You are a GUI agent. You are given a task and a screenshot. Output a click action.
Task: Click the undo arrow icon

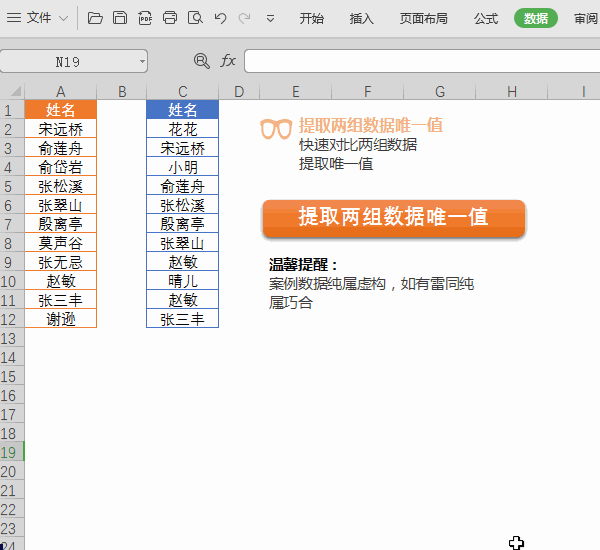click(x=220, y=18)
